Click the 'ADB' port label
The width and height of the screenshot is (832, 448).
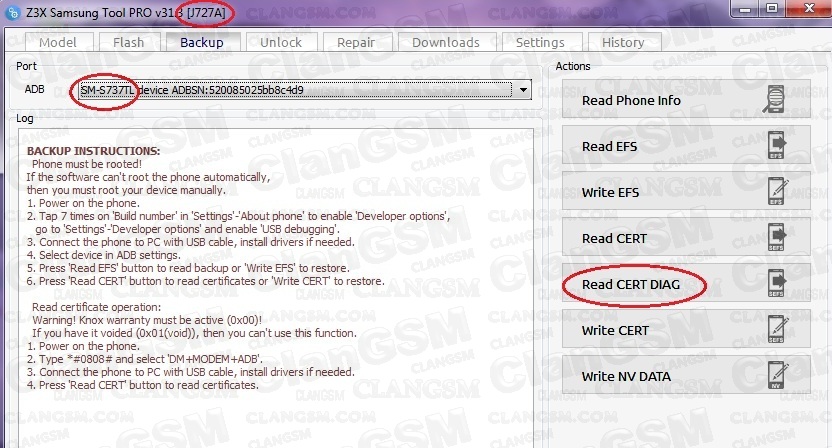pos(34,89)
